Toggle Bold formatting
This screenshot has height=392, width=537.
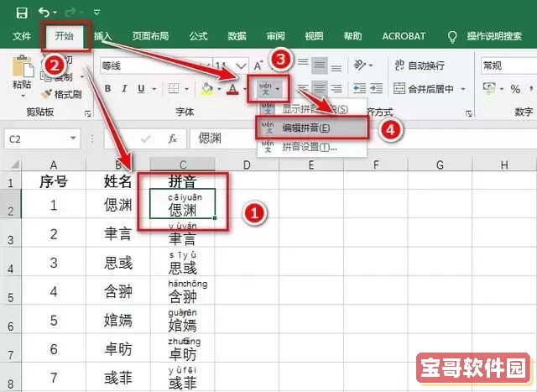coord(107,89)
